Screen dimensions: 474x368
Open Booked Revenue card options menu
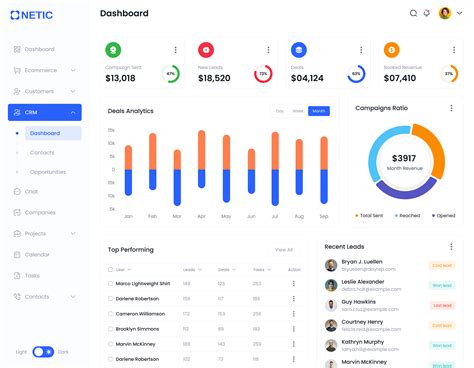(454, 50)
